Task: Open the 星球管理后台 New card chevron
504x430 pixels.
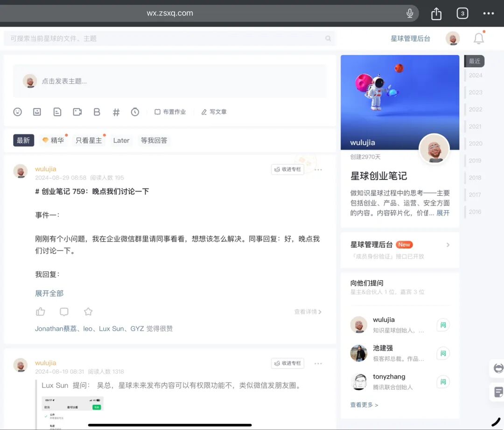Action: pos(448,245)
